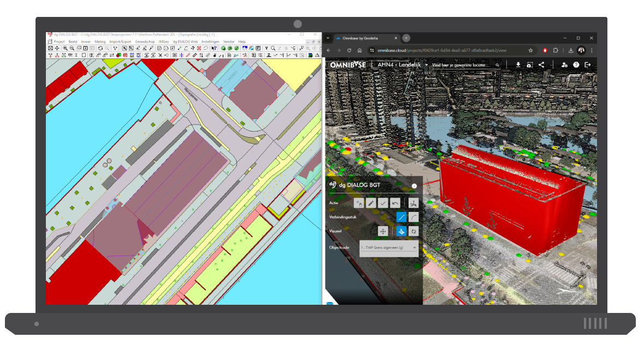Click the refresh icon in the Visueel row
The image size is (644, 355).
[413, 232]
